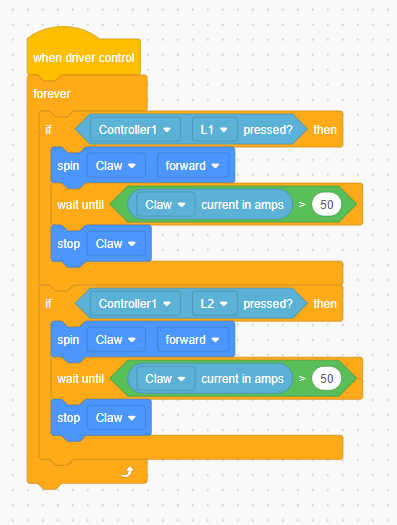This screenshot has height=525, width=397.
Task: Open the L2 button dropdown
Action: (x=215, y=304)
